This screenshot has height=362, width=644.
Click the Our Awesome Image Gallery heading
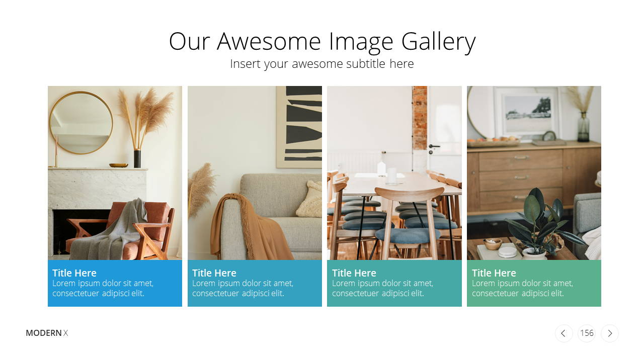tap(322, 42)
